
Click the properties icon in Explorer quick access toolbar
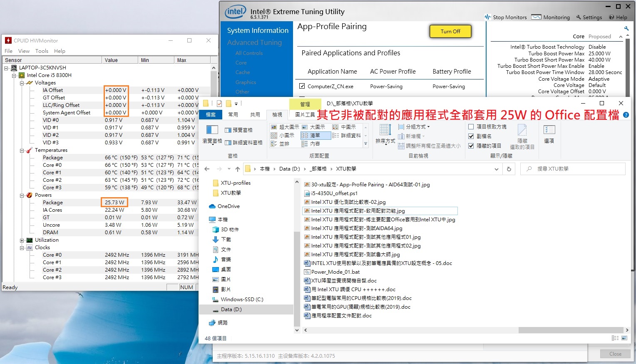click(x=219, y=104)
